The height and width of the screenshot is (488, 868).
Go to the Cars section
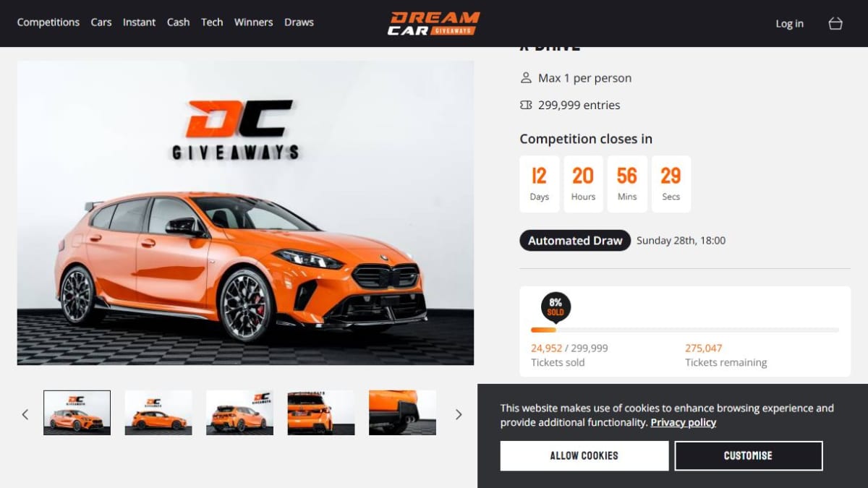(x=101, y=22)
